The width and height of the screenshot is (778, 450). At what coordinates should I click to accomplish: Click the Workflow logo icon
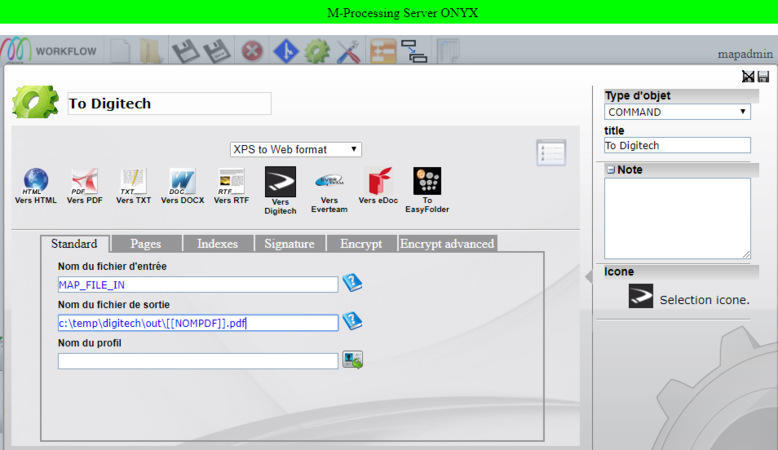pyautogui.click(x=16, y=51)
